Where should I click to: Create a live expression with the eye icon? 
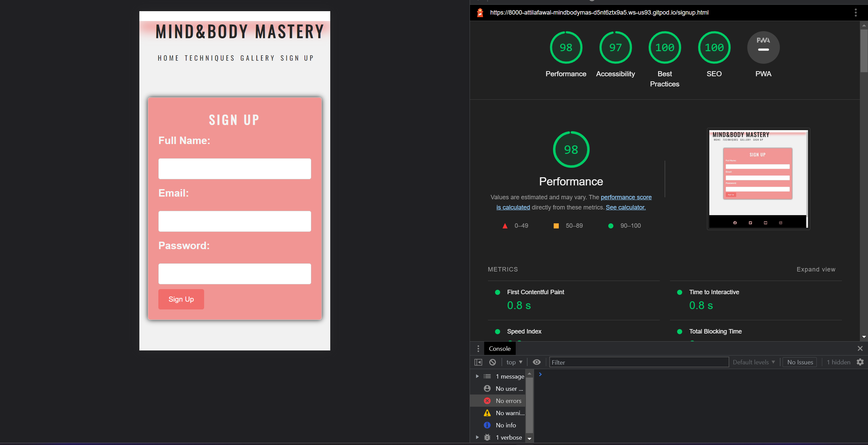pos(536,362)
